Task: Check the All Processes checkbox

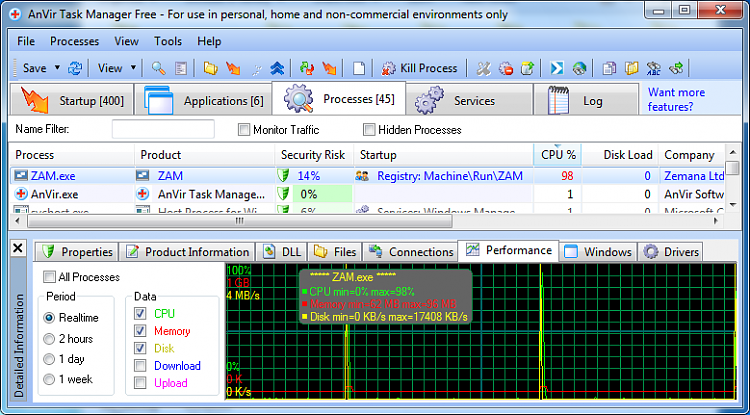Action: [x=49, y=277]
